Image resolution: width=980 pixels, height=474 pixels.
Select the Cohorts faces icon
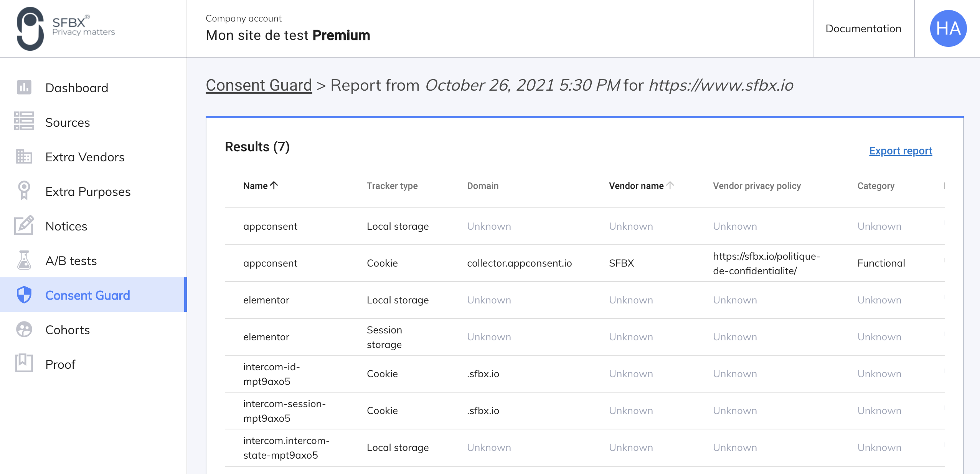click(24, 330)
